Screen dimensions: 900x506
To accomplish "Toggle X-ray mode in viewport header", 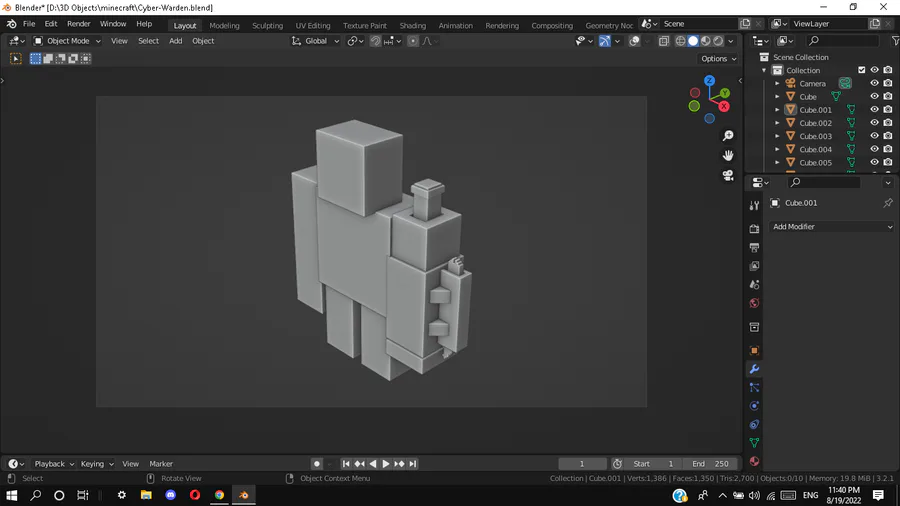I will pos(664,41).
